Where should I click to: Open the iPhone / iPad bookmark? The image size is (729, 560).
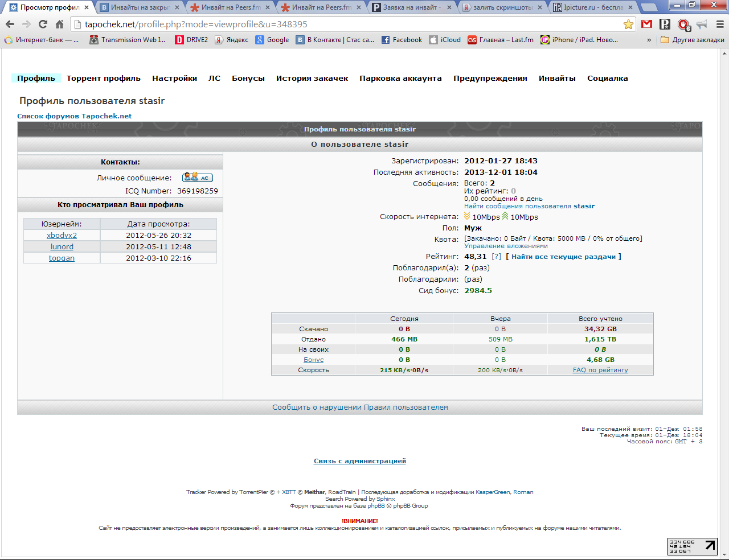[579, 40]
